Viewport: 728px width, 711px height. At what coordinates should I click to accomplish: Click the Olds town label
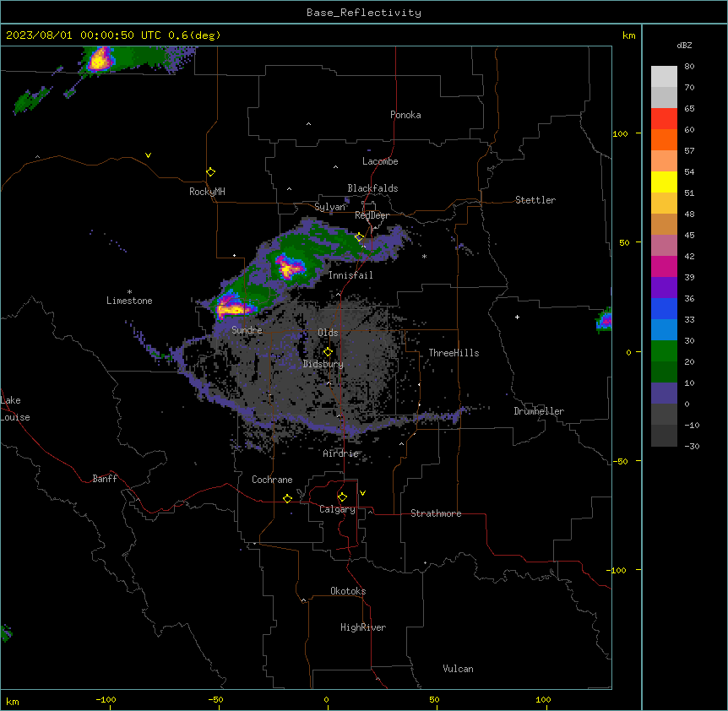[328, 333]
